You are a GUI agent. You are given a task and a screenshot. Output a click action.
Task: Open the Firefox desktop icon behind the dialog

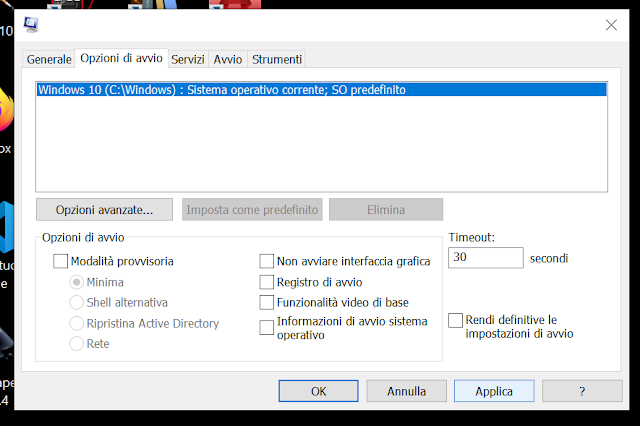pos(6,109)
